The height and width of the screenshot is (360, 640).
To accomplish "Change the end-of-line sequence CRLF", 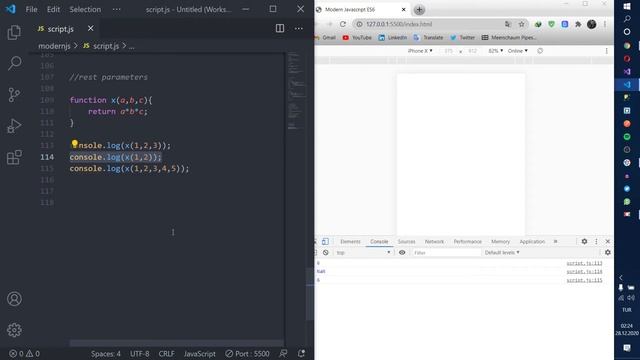I will coord(167,353).
